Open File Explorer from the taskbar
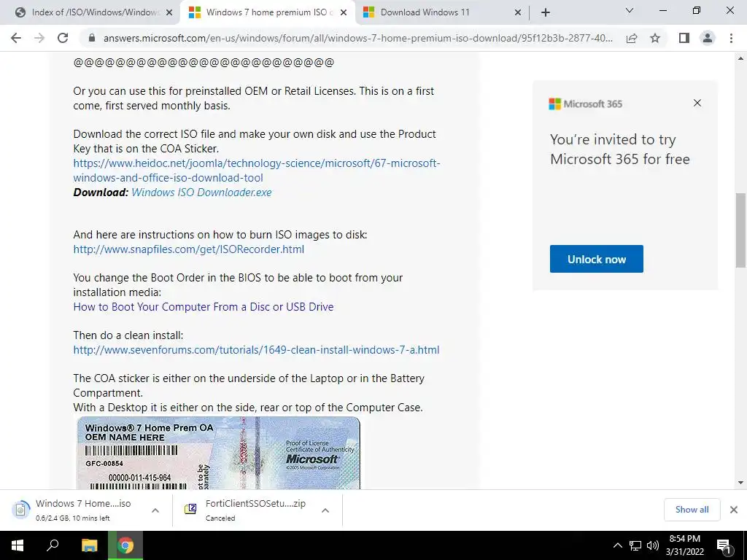Screen dimensions: 747x560 click(x=89, y=545)
